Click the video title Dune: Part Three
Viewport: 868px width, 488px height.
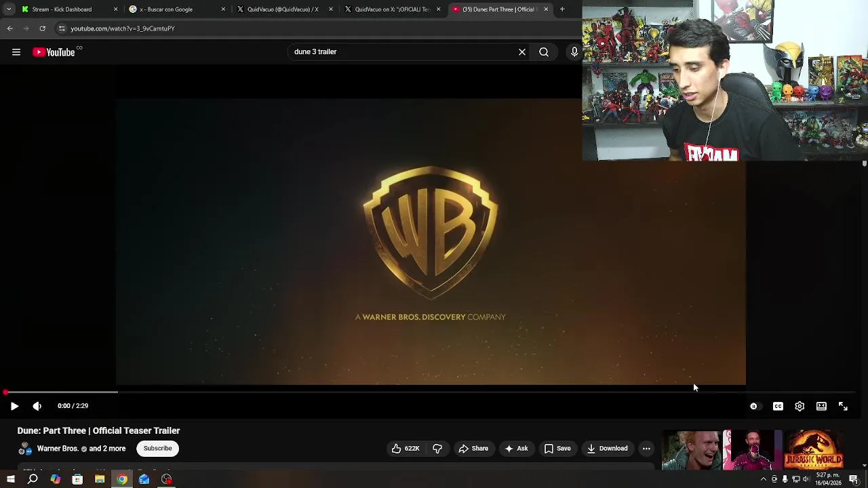98,431
